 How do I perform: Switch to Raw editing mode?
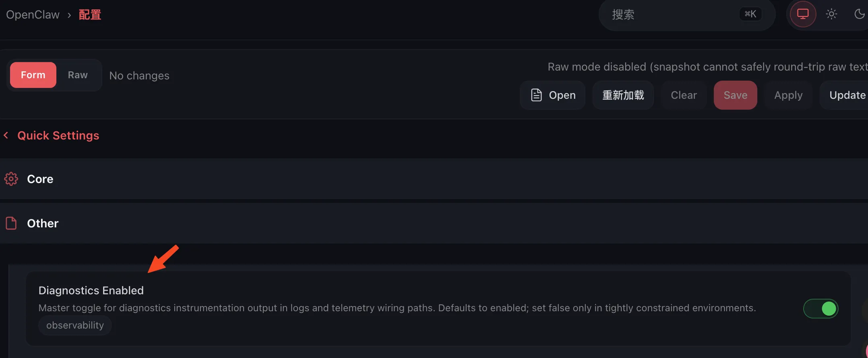point(78,75)
